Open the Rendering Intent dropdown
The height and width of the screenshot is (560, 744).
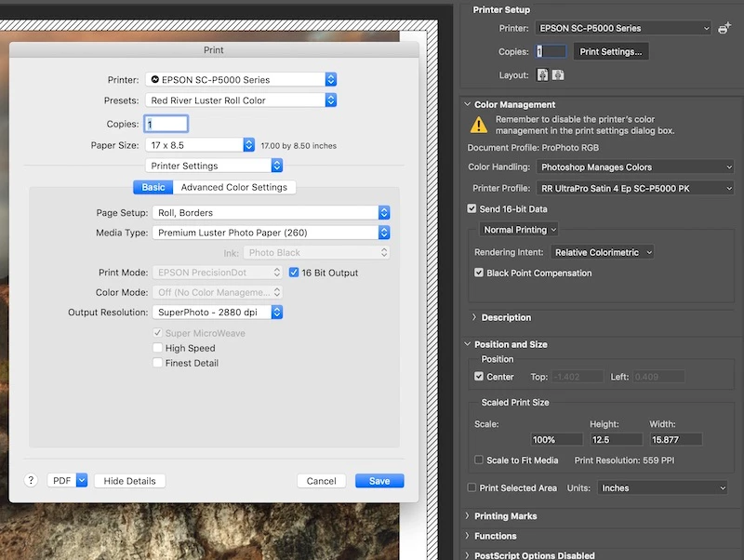[602, 252]
